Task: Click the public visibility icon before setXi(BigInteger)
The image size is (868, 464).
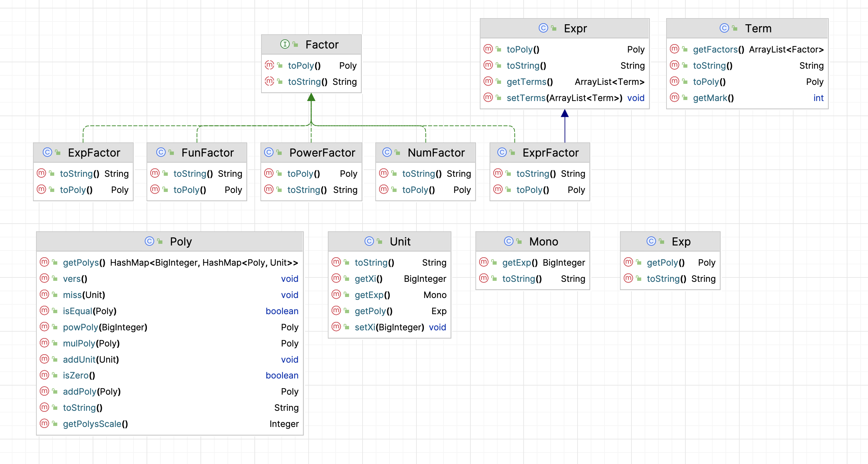Action: (x=346, y=327)
